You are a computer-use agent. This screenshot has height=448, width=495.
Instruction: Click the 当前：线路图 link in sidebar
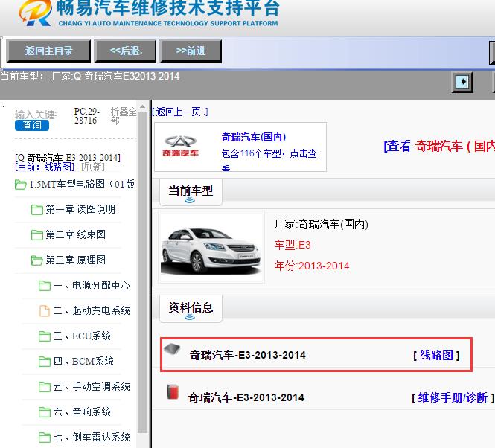click(45, 167)
